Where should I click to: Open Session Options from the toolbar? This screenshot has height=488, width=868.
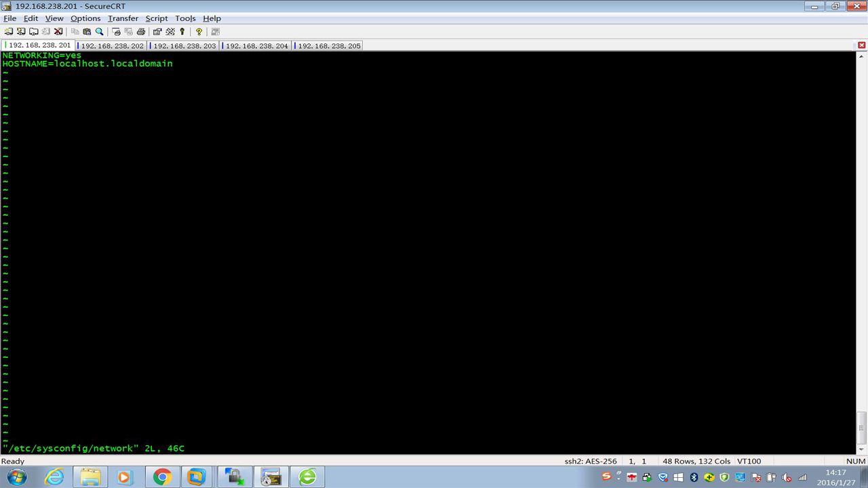(x=157, y=32)
